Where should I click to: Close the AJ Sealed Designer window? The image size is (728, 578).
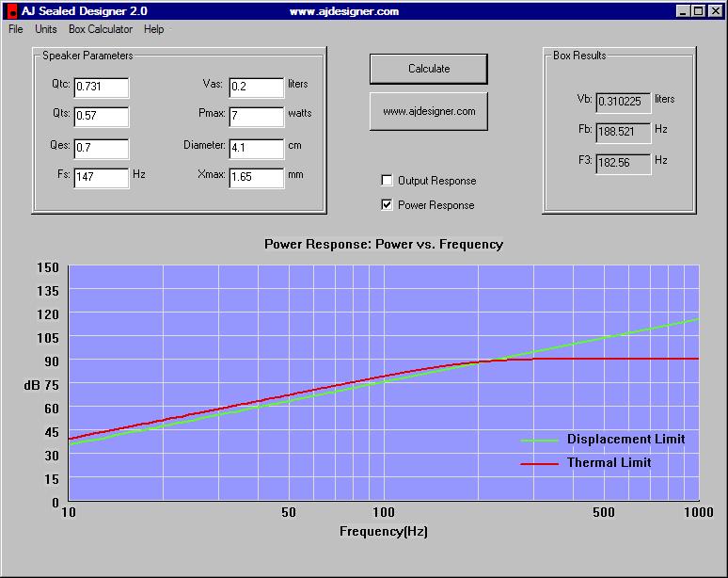[716, 11]
